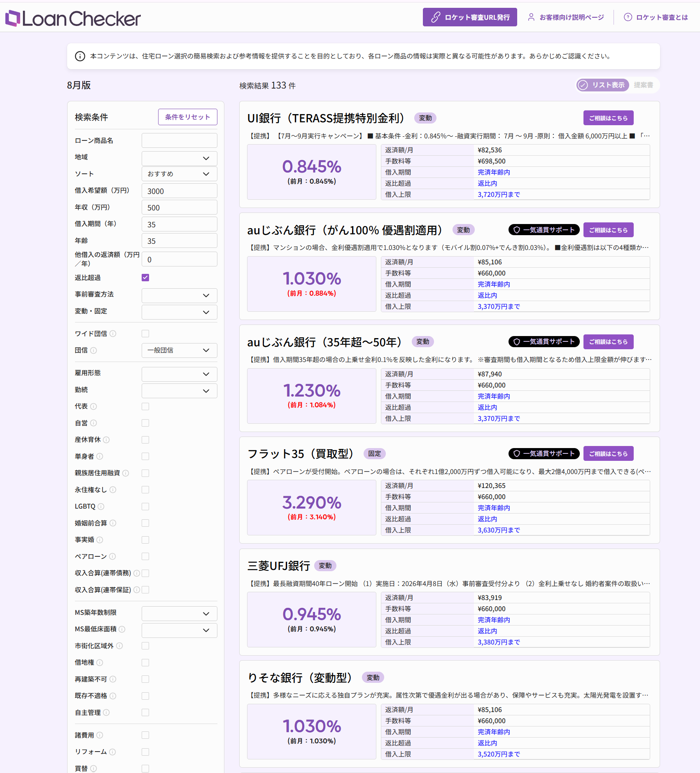Viewport: 700px width, 773px height.
Task: View the LGBTQ info icon
Action: 101,507
